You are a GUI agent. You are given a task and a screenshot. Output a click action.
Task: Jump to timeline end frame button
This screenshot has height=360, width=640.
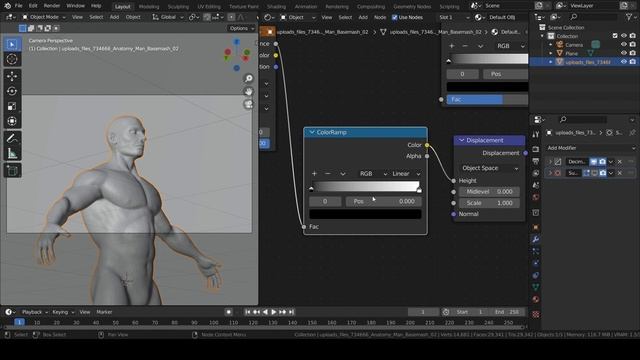(291, 312)
